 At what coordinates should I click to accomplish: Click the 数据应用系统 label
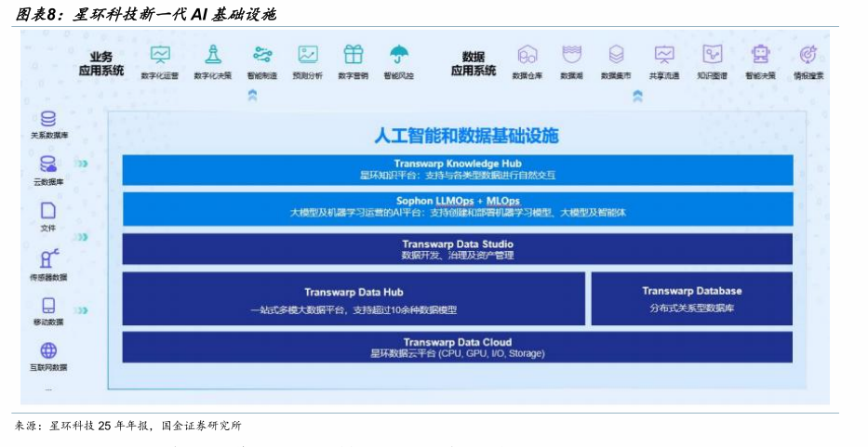coord(474,63)
